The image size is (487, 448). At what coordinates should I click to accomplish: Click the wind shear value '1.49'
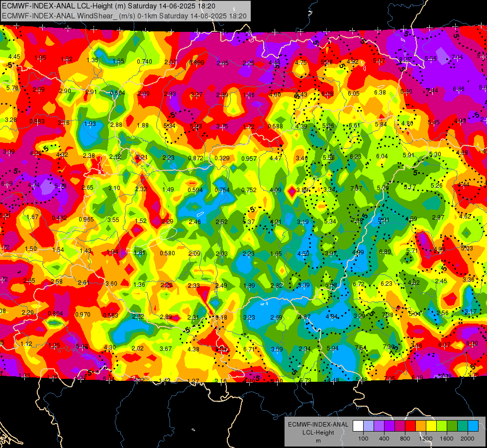(168, 189)
